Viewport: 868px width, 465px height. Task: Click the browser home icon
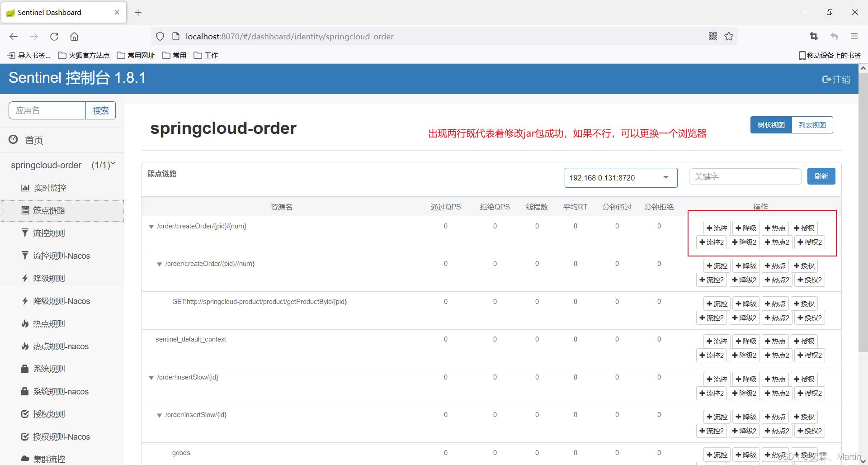[74, 37]
